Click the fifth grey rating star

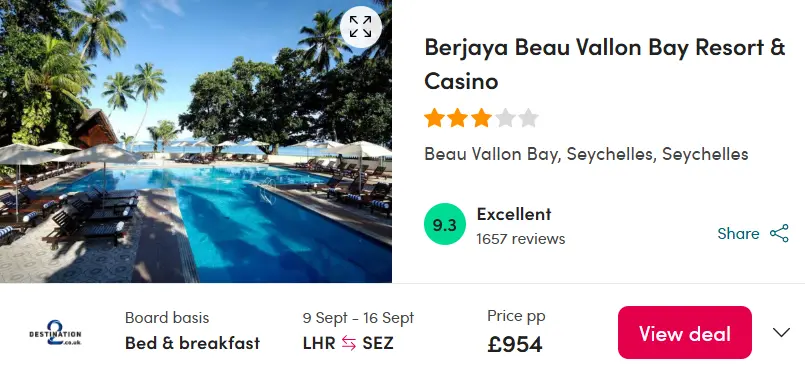pos(528,118)
